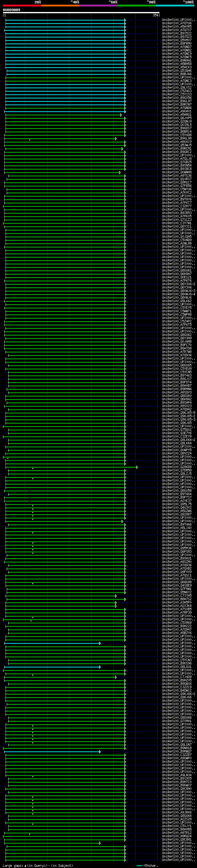Click the green ~80% identity legend segment
The height and width of the screenshot is (868, 197).
[x=137, y=6]
